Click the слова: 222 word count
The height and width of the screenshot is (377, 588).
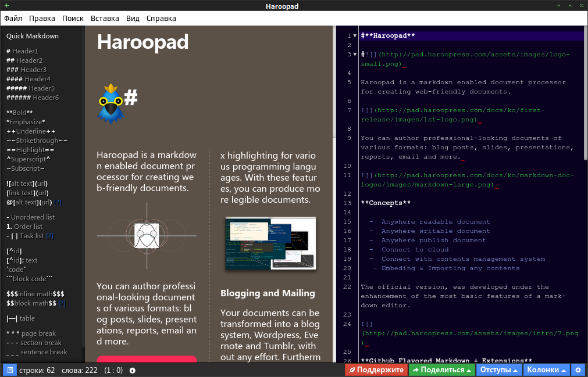pos(79,370)
